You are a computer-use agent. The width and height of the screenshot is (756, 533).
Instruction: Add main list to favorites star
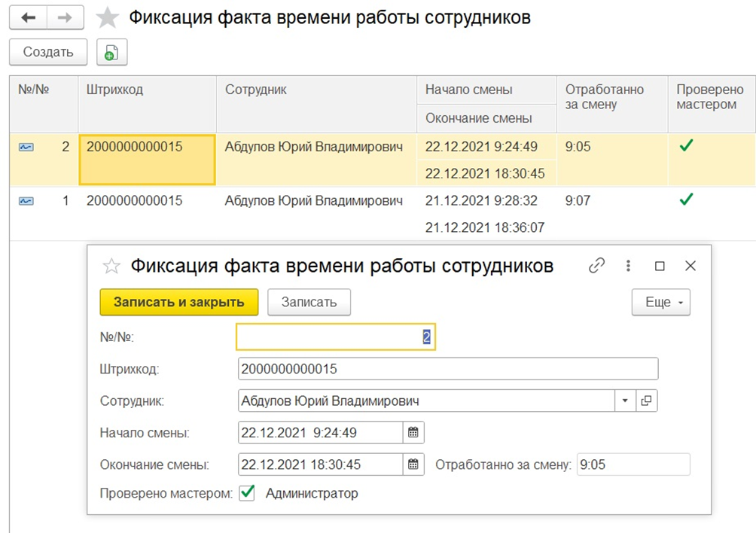click(108, 18)
